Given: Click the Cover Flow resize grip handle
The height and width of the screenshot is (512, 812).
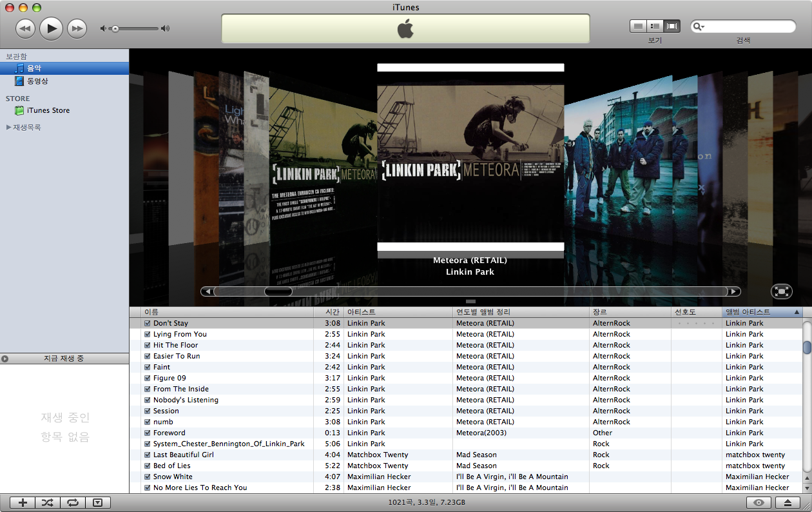Looking at the screenshot, I should [x=470, y=301].
